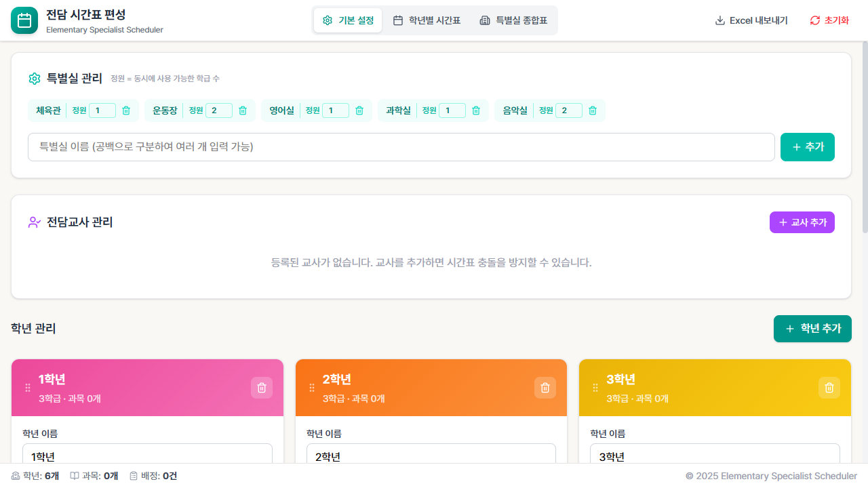Screen dimensions: 868x488
Task: Click the 2학년 card trash icon
Action: point(545,388)
